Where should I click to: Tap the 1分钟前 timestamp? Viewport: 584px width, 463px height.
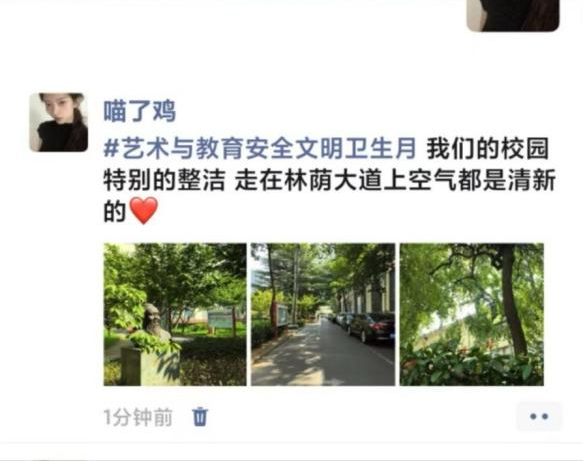pos(138,417)
